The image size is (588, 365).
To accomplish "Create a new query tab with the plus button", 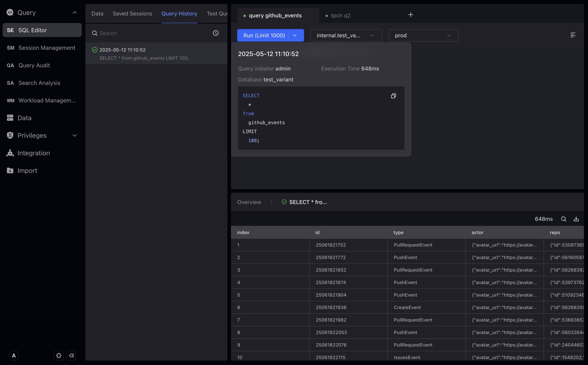I will click(411, 15).
